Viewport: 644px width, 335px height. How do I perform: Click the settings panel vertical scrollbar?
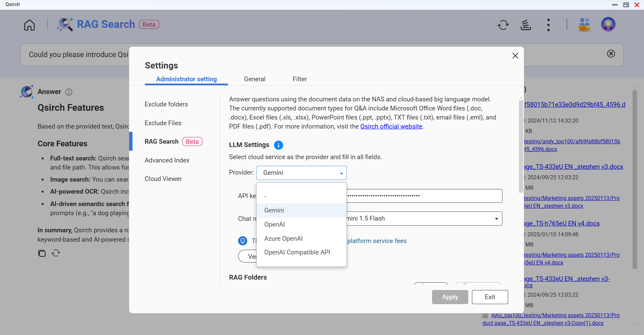tap(521, 146)
